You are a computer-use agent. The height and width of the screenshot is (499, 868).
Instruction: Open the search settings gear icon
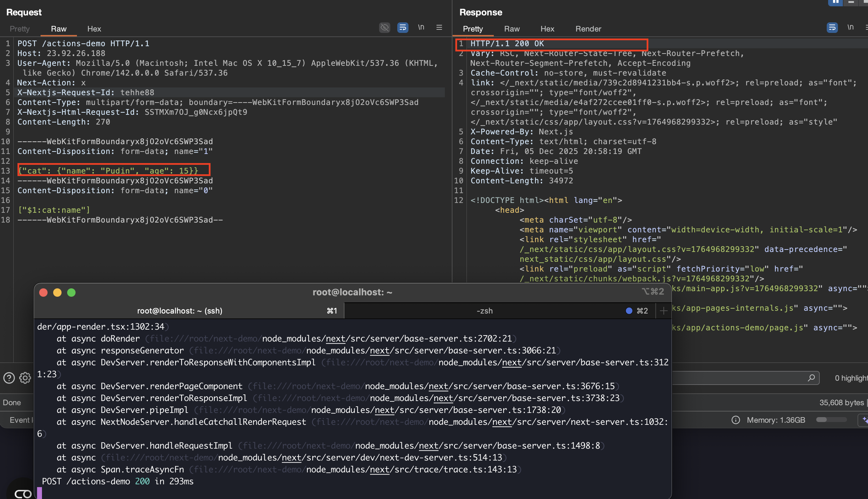25,378
